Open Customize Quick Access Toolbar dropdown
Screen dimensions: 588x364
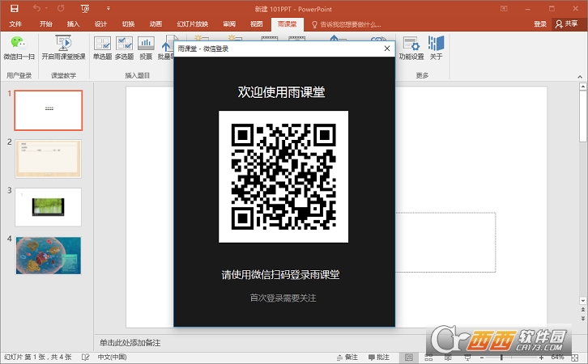[108, 8]
